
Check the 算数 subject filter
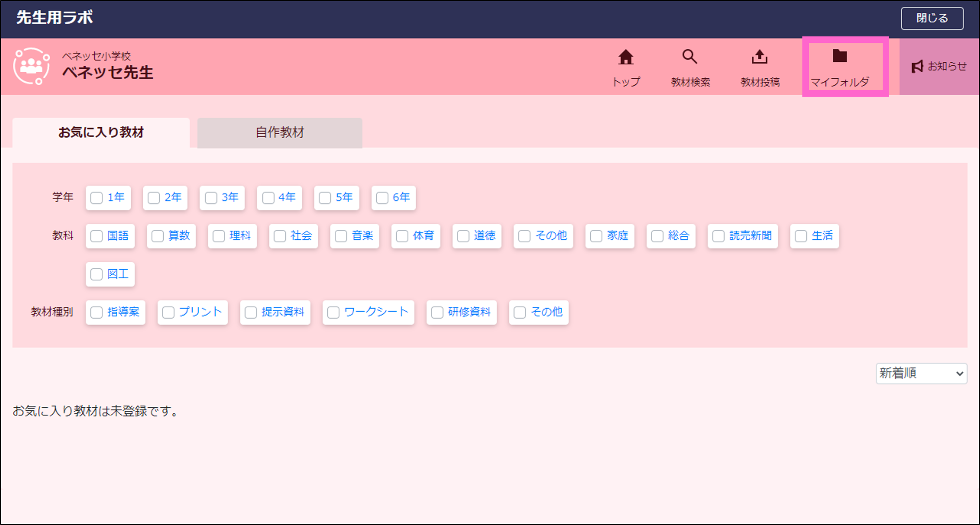pyautogui.click(x=158, y=236)
